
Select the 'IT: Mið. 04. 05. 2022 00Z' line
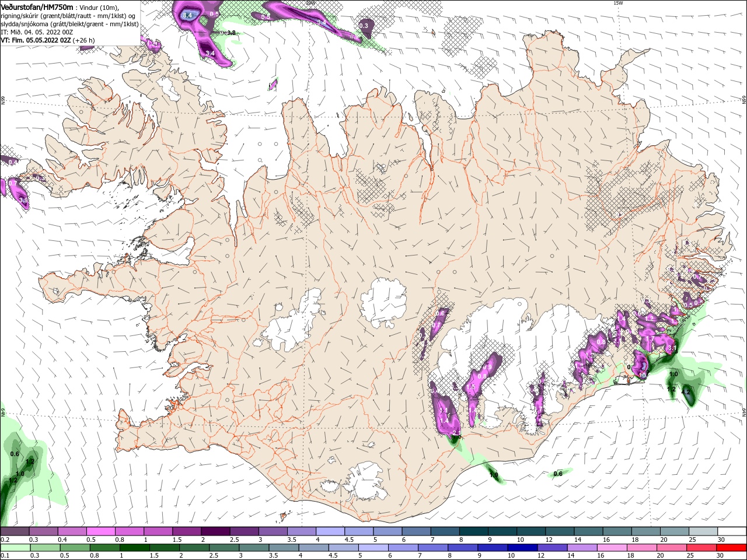pos(37,32)
